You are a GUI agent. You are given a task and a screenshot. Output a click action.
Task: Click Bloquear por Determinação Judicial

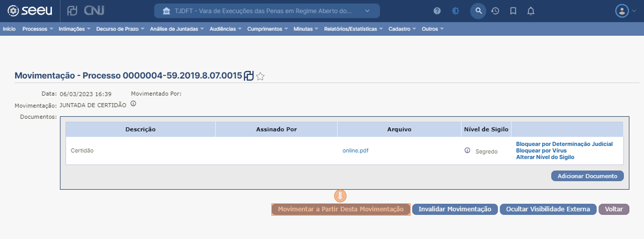[x=564, y=144]
